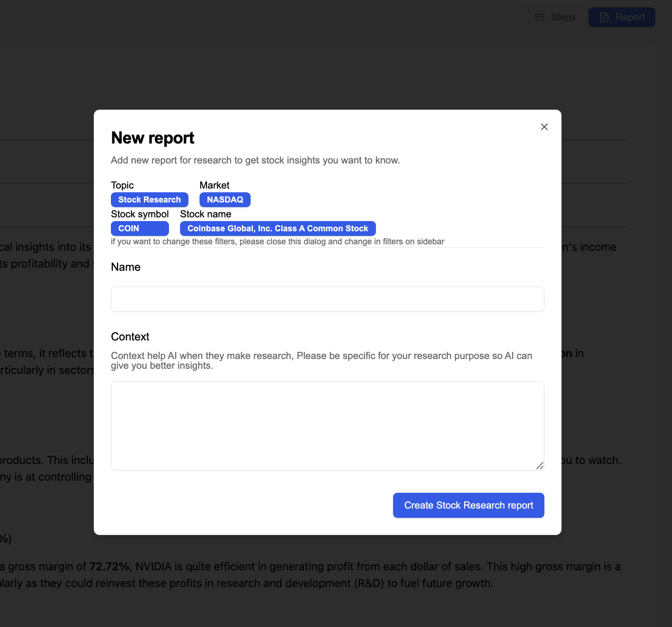Click the Context help description text
Viewport: 672px width, 627px height.
tap(322, 360)
